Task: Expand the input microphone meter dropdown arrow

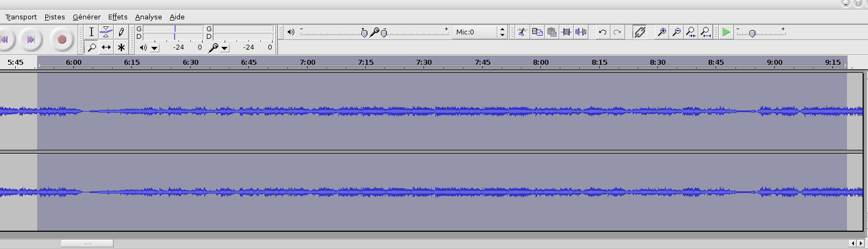Action: [225, 48]
